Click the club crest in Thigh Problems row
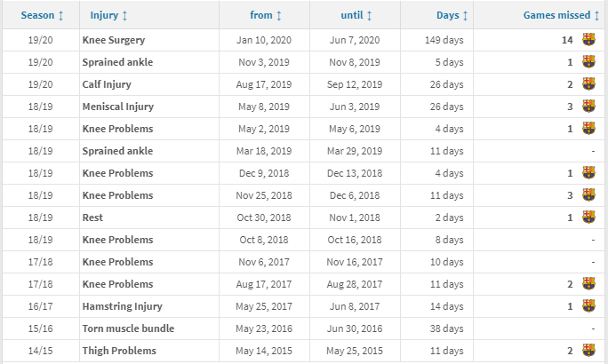This screenshot has width=608, height=364. [x=588, y=351]
